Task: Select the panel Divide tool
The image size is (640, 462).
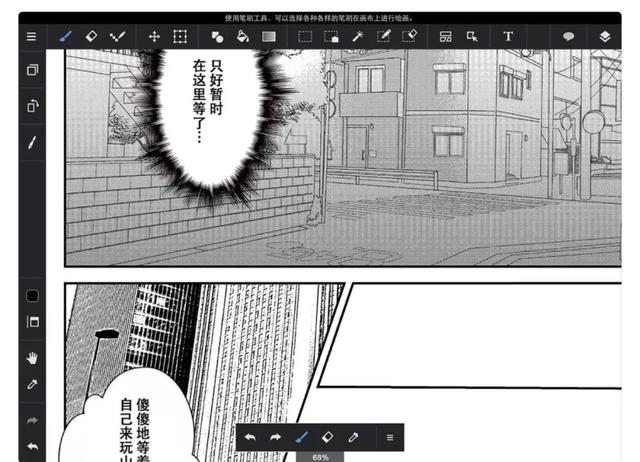Action: click(x=446, y=37)
